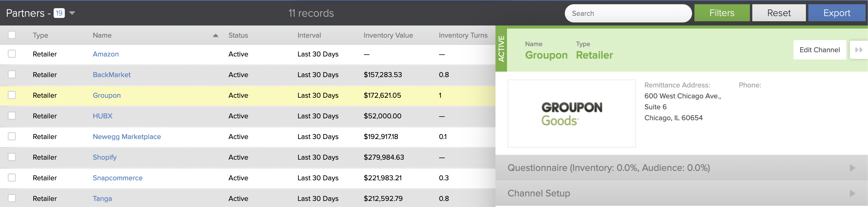
Task: Open the Newegg Marketplace link
Action: tap(127, 136)
